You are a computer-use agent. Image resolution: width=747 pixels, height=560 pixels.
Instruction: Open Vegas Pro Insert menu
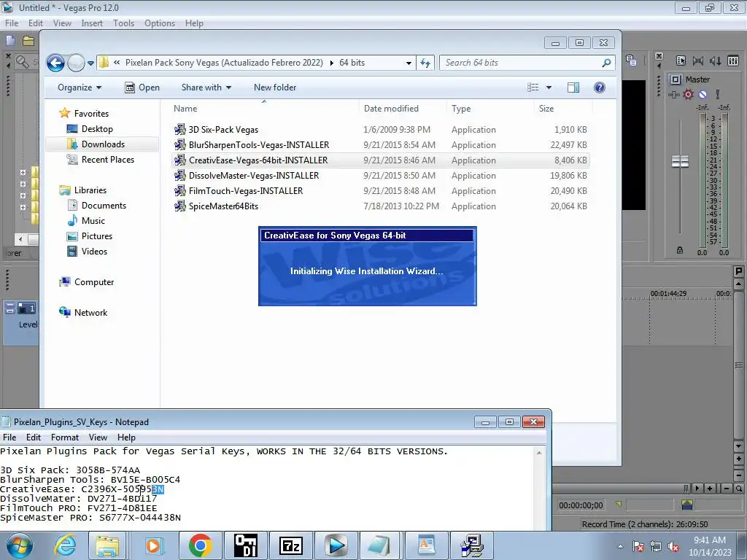[92, 23]
